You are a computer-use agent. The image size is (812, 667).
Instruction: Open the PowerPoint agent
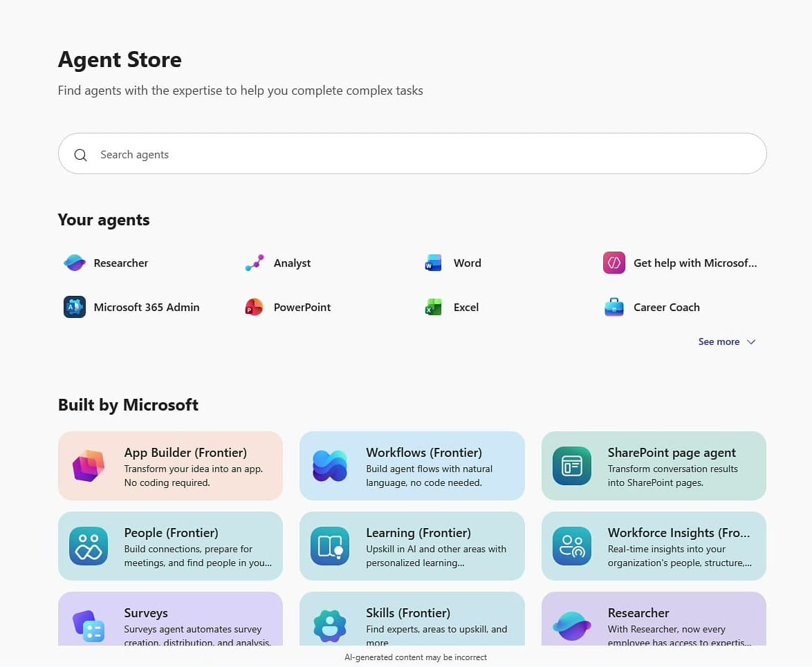[287, 308]
